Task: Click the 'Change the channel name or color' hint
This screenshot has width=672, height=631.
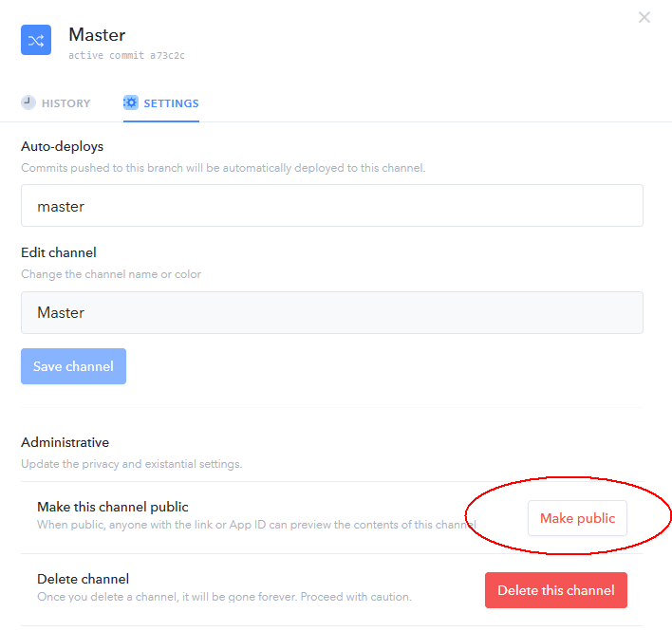Action: pyautogui.click(x=111, y=274)
